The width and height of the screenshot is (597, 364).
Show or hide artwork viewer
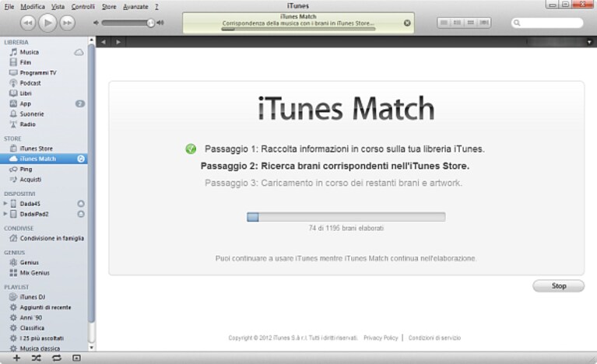[76, 358]
